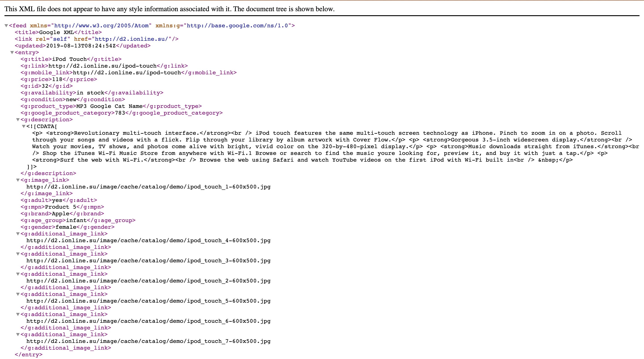This screenshot has width=644, height=359.
Task: Collapse the g:description node triangle
Action: (x=18, y=120)
